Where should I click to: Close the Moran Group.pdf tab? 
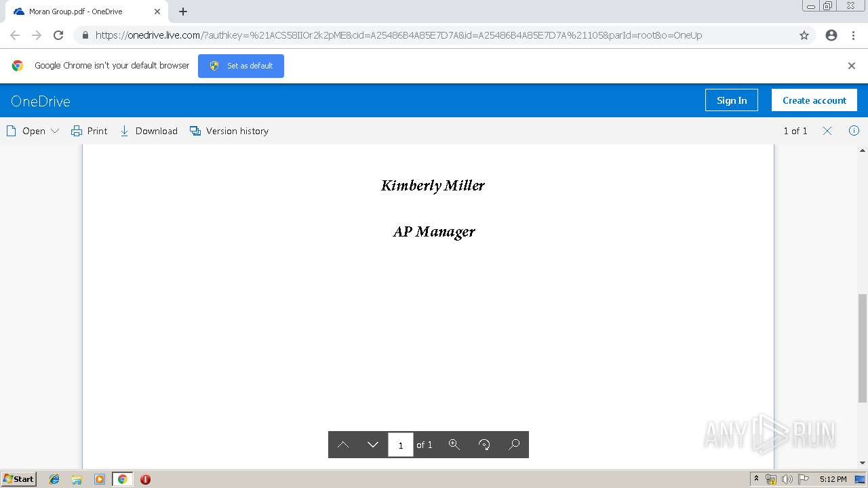(x=157, y=12)
